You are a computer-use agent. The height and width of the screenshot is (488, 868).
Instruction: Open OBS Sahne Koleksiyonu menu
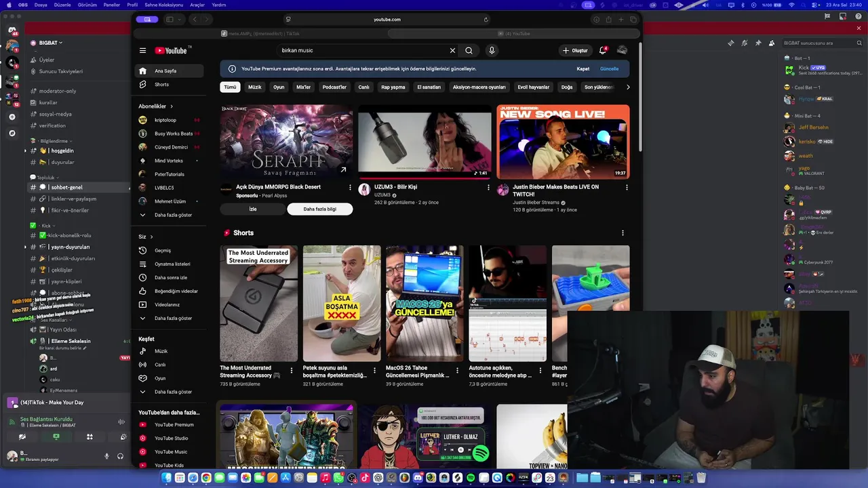point(163,5)
